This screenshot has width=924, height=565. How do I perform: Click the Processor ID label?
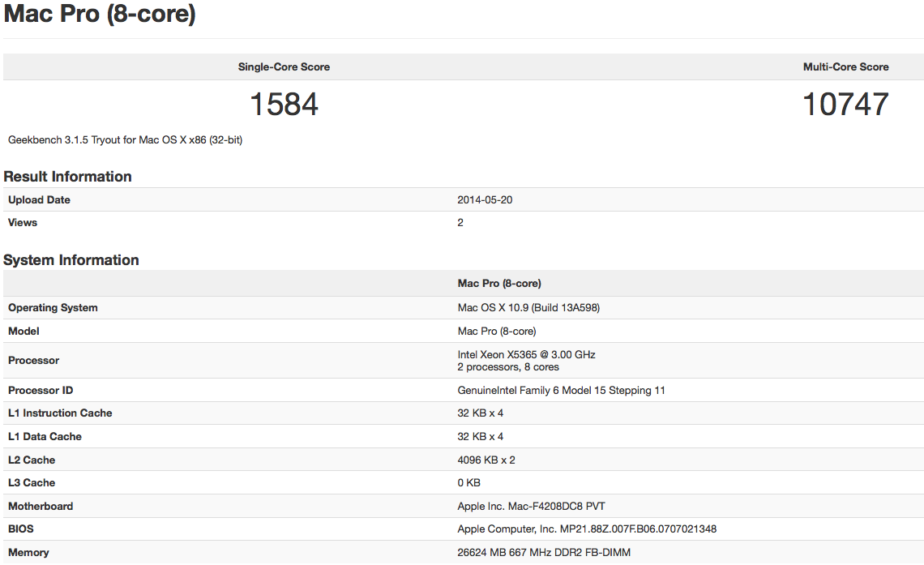(41, 391)
